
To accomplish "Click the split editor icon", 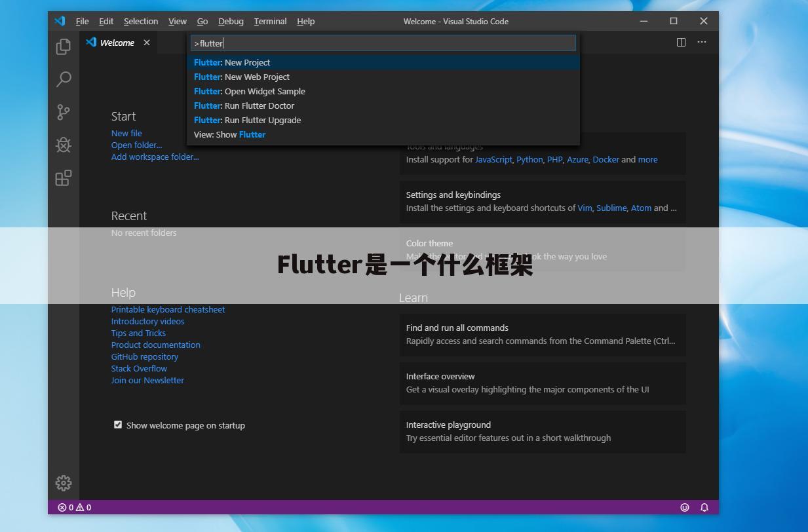I will tap(681, 42).
